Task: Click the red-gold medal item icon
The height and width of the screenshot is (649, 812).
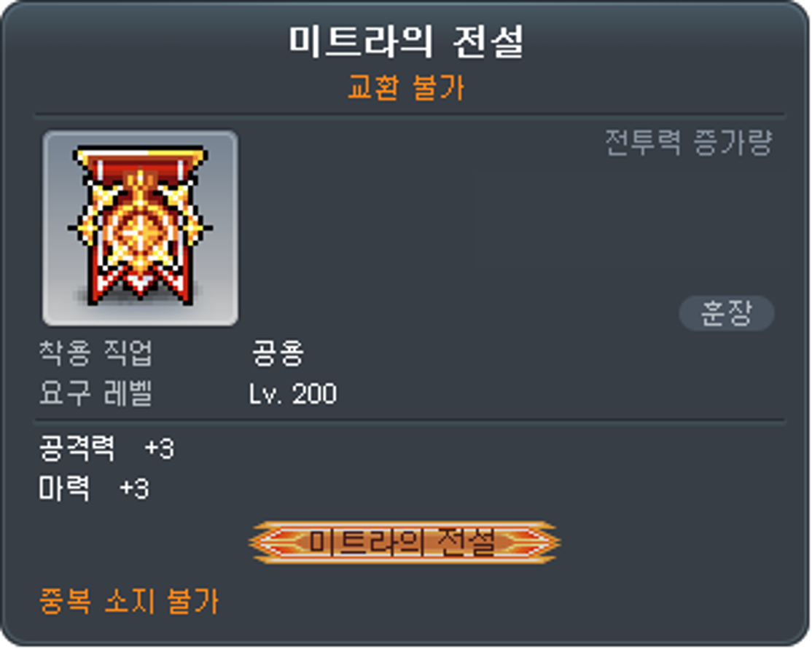Action: coord(141,226)
